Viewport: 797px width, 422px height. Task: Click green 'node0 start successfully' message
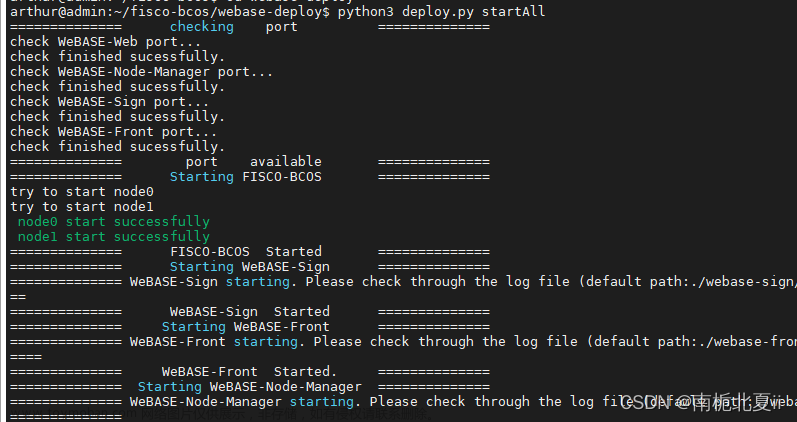tap(113, 222)
